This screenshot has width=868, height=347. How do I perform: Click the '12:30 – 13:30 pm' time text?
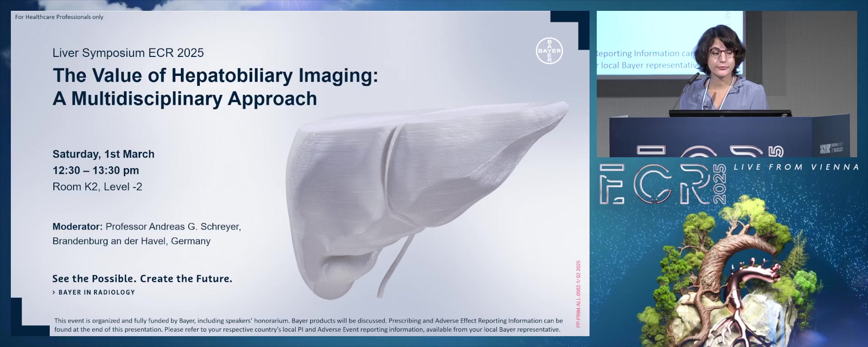point(96,170)
